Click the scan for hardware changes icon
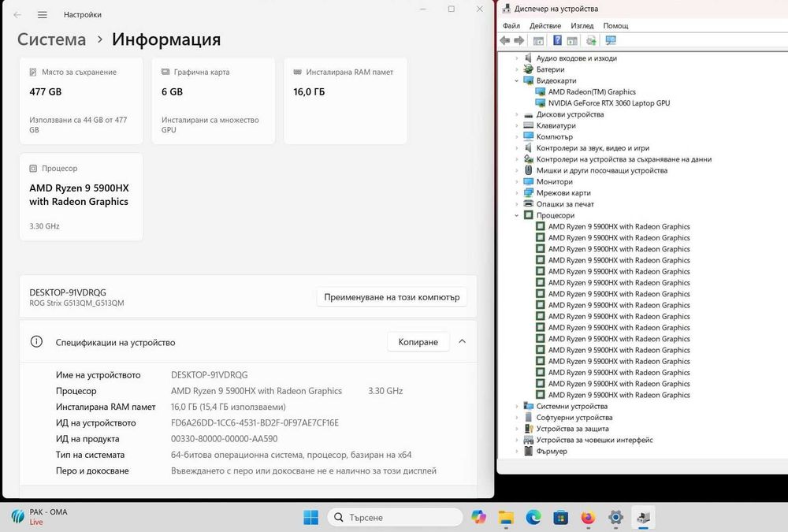This screenshot has width=788, height=532. [x=611, y=40]
